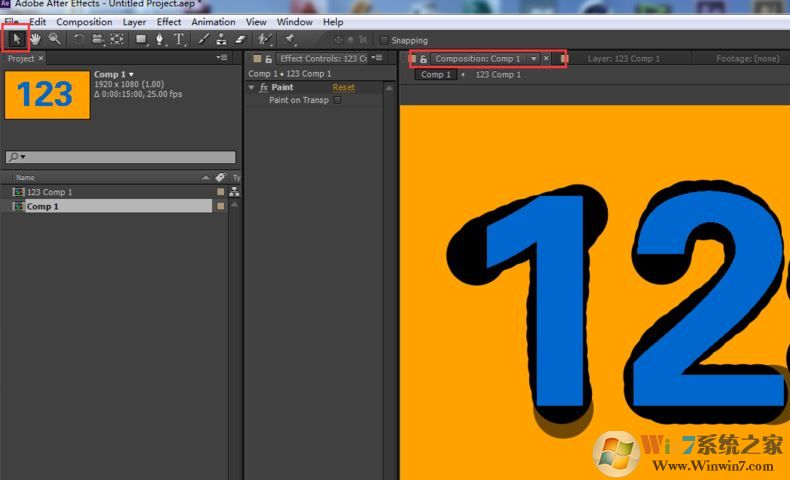This screenshot has width=790, height=480.
Task: Select the Horizontal Type tool
Action: pos(179,39)
